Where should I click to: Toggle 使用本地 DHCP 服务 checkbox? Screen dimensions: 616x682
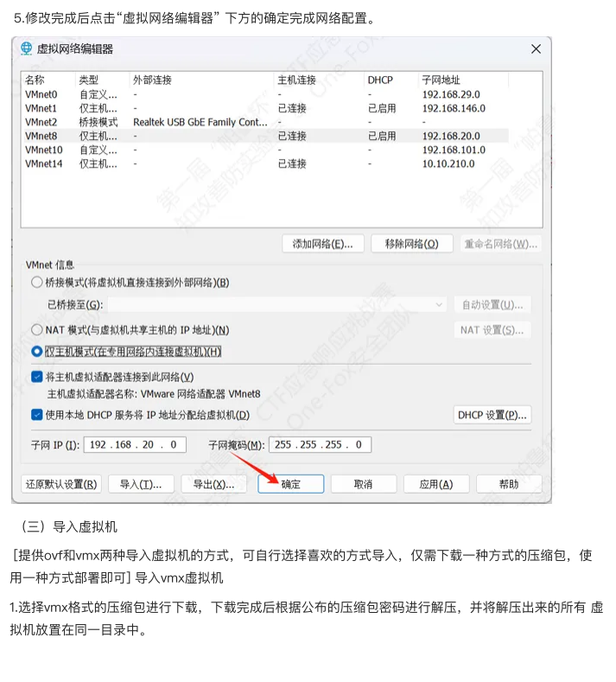37,415
